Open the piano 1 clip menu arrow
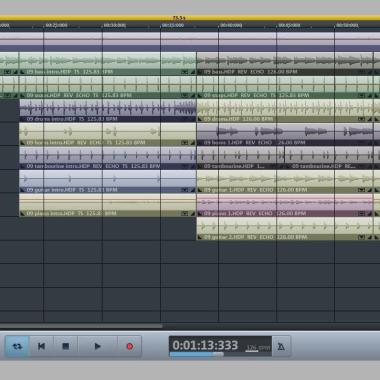Image resolution: width=380 pixels, height=380 pixels. (x=361, y=214)
